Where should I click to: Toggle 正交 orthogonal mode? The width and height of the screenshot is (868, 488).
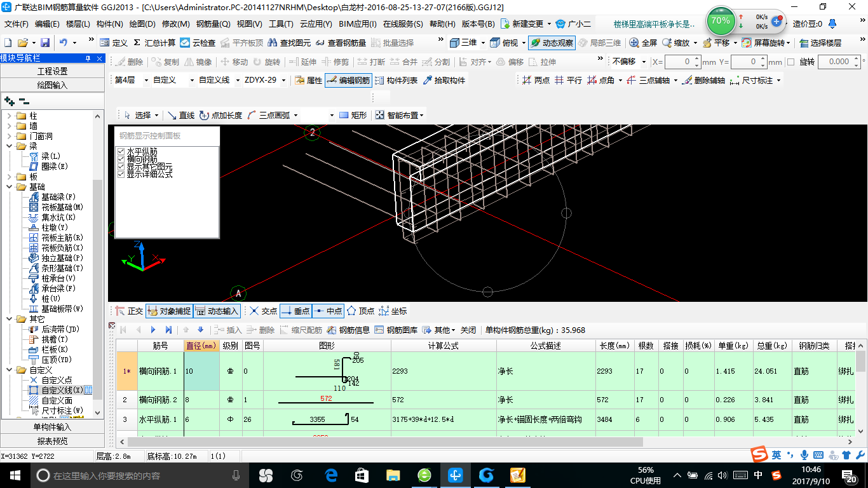click(x=129, y=311)
